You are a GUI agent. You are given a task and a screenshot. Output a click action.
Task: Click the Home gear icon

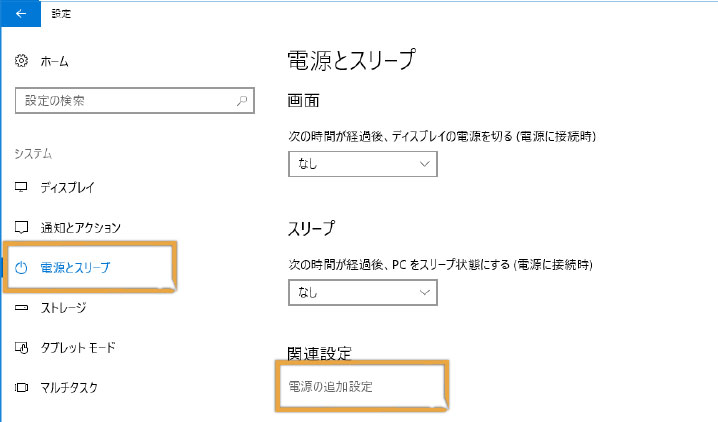coord(21,60)
